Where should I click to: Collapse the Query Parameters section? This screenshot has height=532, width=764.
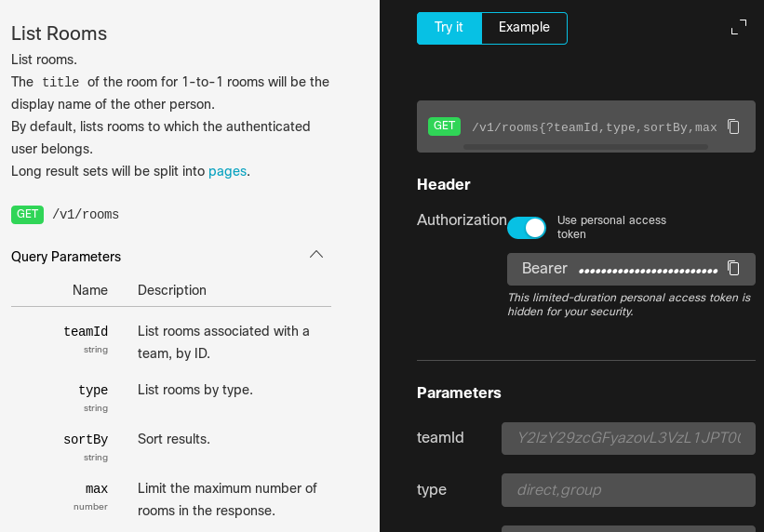[x=316, y=255]
